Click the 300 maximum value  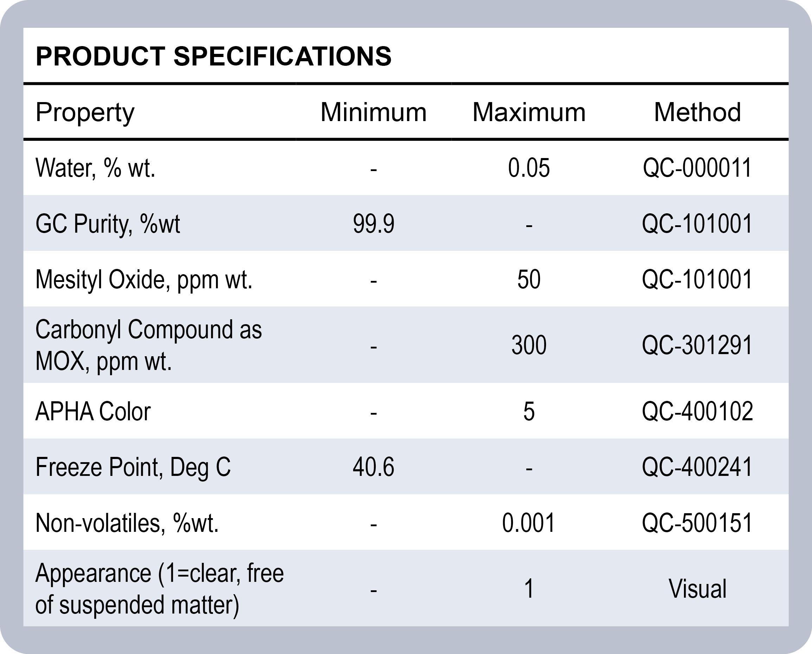529,345
